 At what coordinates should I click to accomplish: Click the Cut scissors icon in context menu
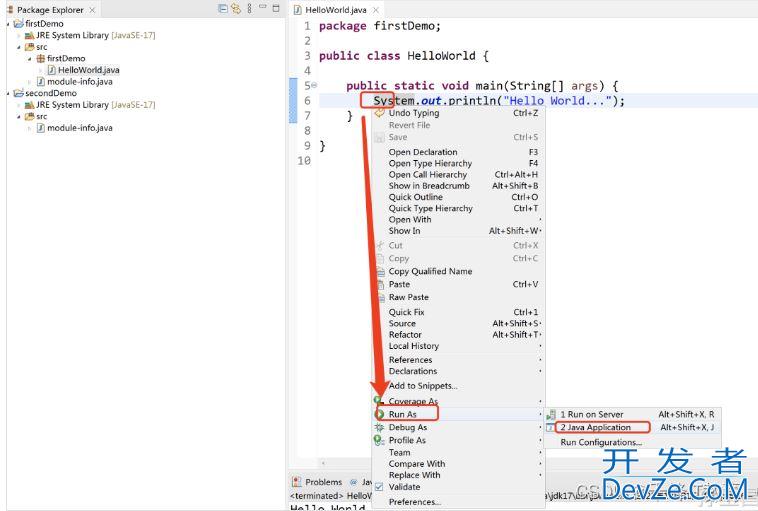tap(380, 246)
